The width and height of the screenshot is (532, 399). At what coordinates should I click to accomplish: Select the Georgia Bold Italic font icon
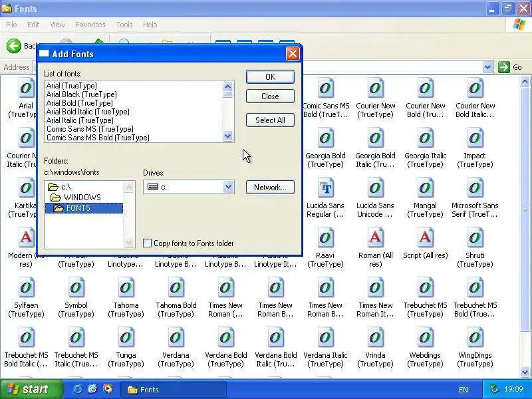pyautogui.click(x=375, y=138)
